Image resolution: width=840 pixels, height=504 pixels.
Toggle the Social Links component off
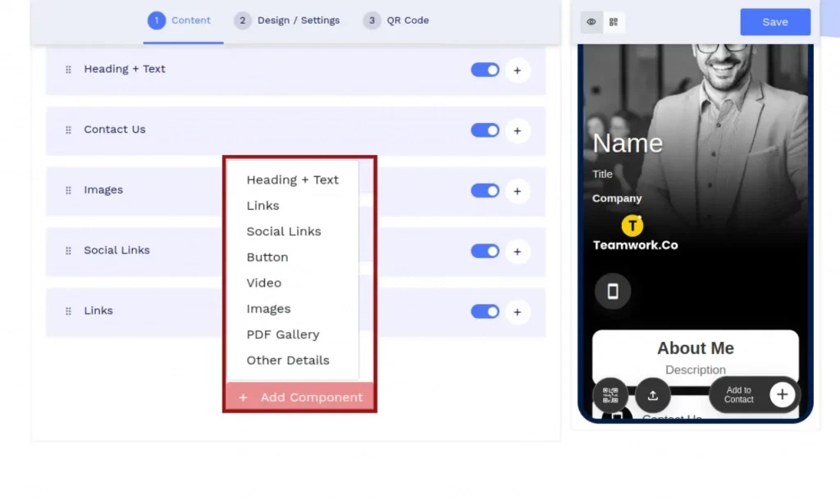pos(485,251)
